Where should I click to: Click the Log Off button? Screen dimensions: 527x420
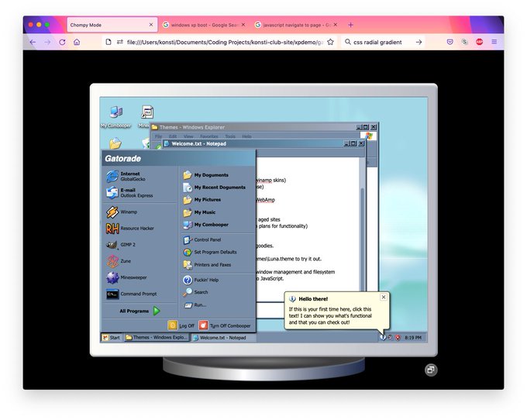(181, 325)
